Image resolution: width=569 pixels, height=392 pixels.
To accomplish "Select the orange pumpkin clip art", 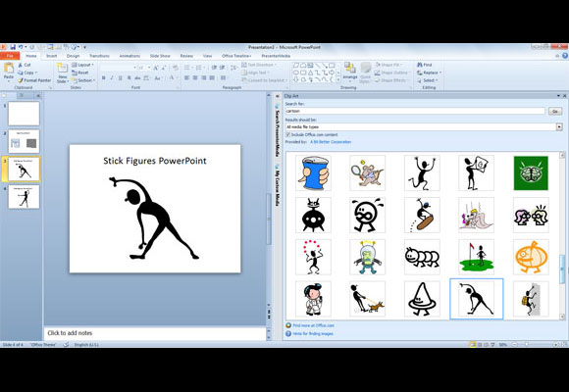I will pyautogui.click(x=531, y=257).
